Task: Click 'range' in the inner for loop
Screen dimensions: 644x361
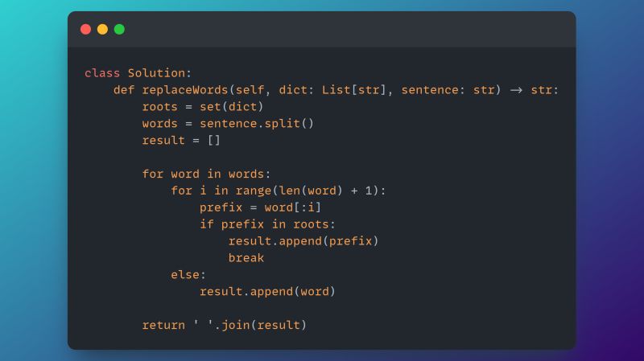Action: click(254, 191)
